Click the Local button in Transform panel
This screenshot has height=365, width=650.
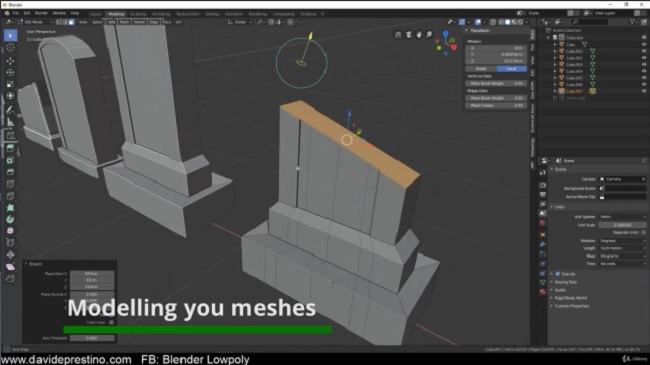click(512, 69)
